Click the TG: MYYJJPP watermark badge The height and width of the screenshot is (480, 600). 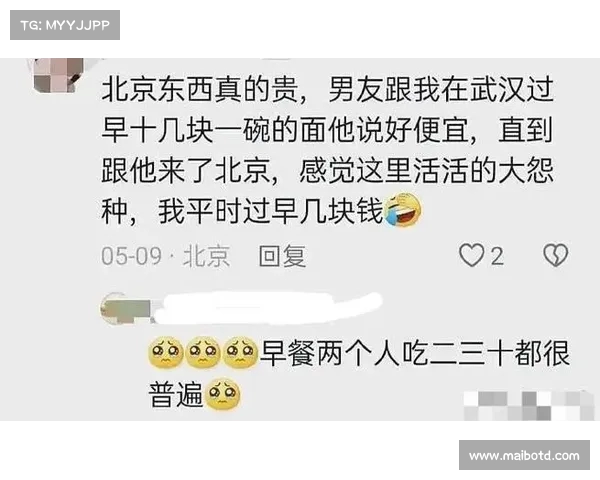click(65, 25)
